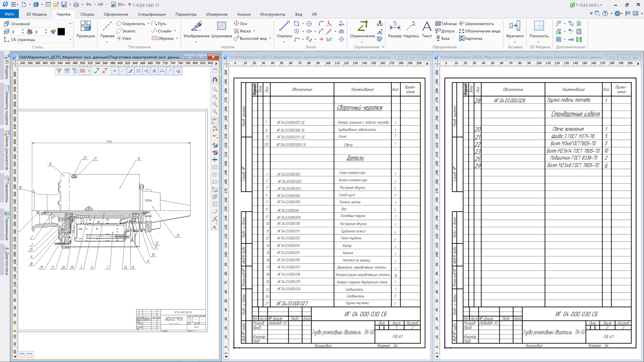Choose the Сплайн spline tool
This screenshot has height=362, width=644.
162,31
